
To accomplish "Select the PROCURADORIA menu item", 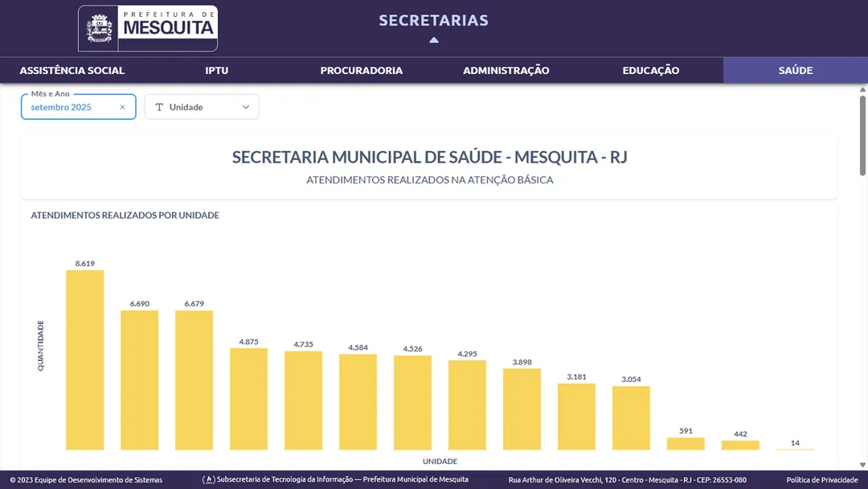I will coord(362,70).
